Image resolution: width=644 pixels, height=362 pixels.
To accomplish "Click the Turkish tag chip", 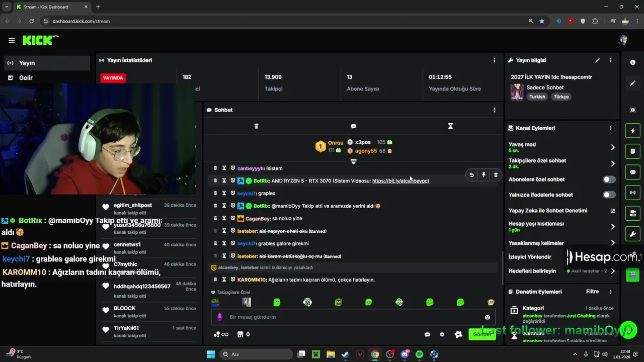I will [x=537, y=97].
